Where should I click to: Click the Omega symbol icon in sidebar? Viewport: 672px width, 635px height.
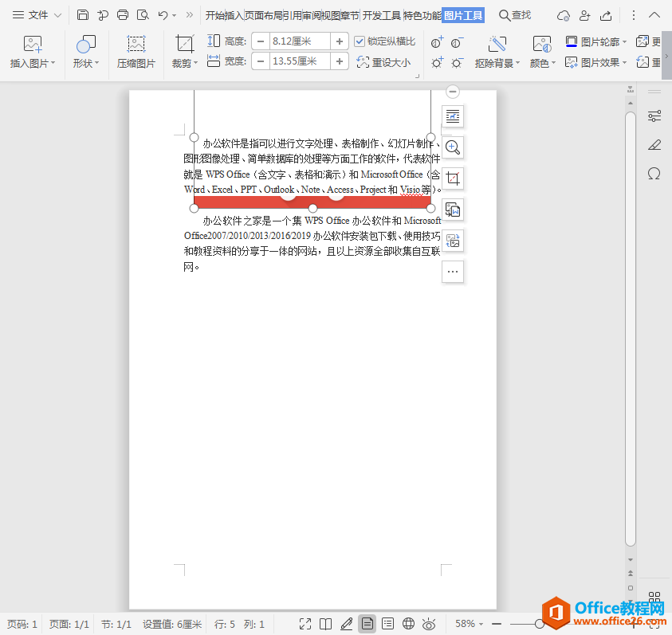[654, 173]
